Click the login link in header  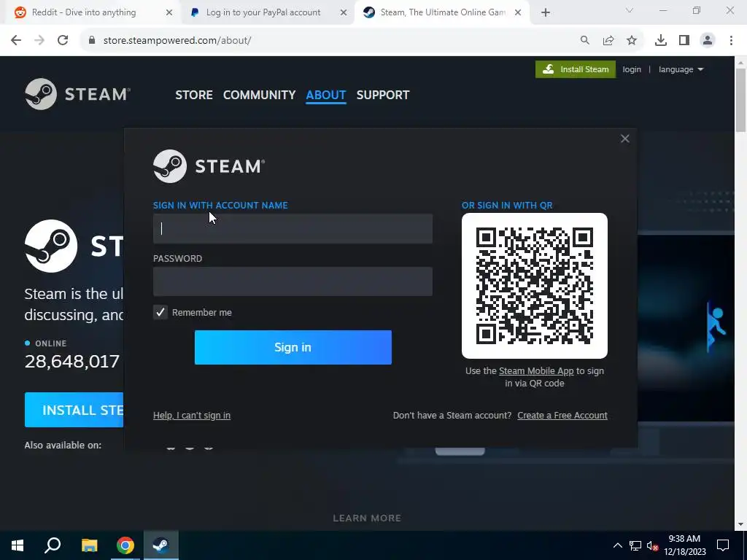pyautogui.click(x=632, y=69)
